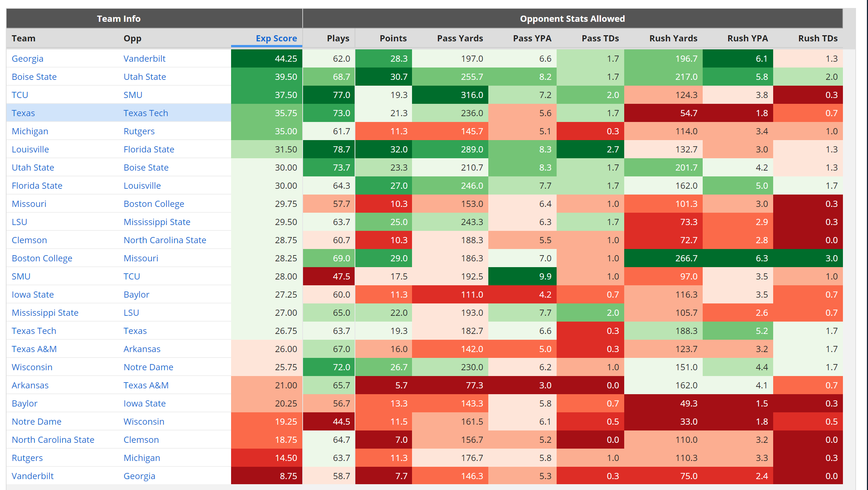
Task: Click the Team Info group header
Action: (154, 19)
